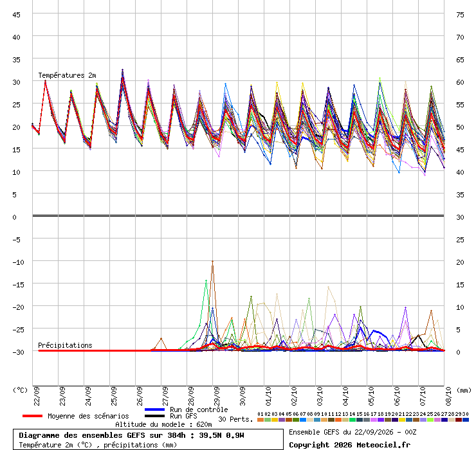Click the 29/09 date label on axis
The width and height of the screenshot is (476, 450).
pyautogui.click(x=217, y=396)
